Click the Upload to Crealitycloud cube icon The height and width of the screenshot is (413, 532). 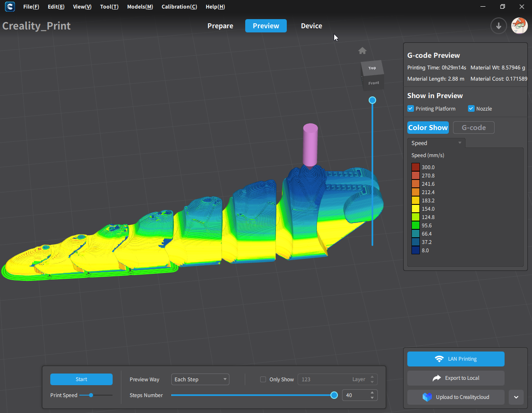[427, 397]
